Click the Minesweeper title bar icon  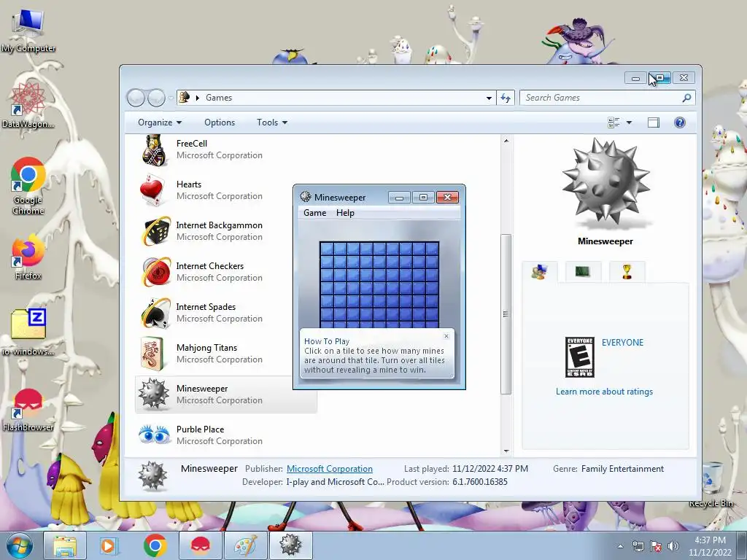click(x=306, y=197)
